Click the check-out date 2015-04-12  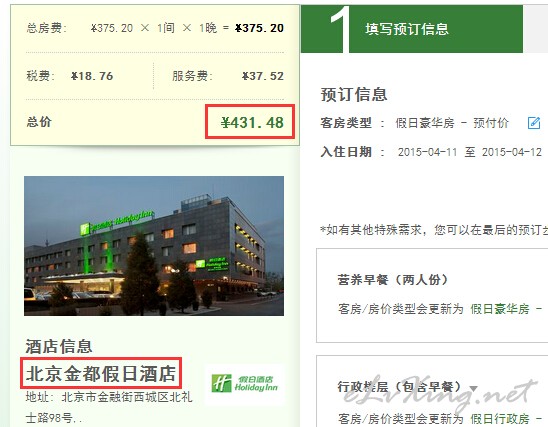point(512,152)
